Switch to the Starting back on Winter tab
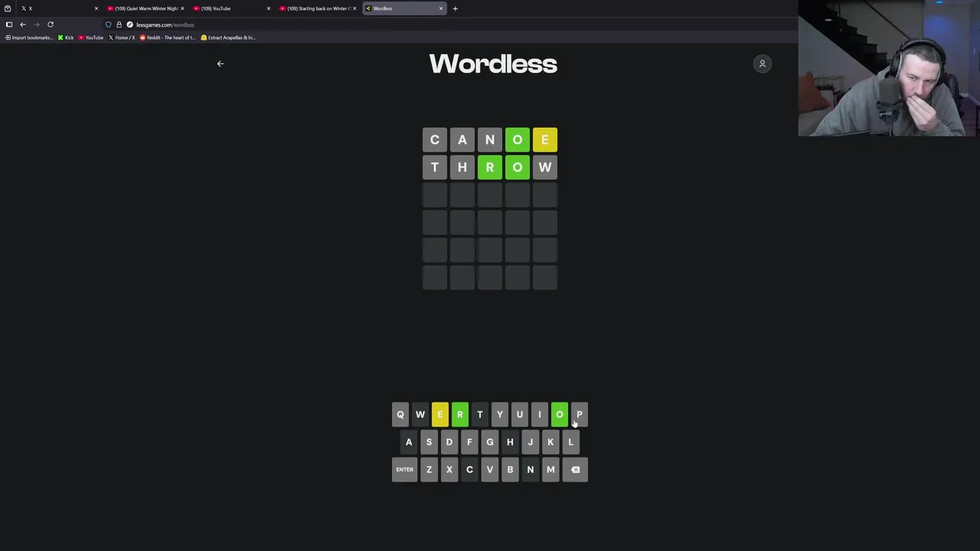The width and height of the screenshot is (980, 551). [316, 8]
